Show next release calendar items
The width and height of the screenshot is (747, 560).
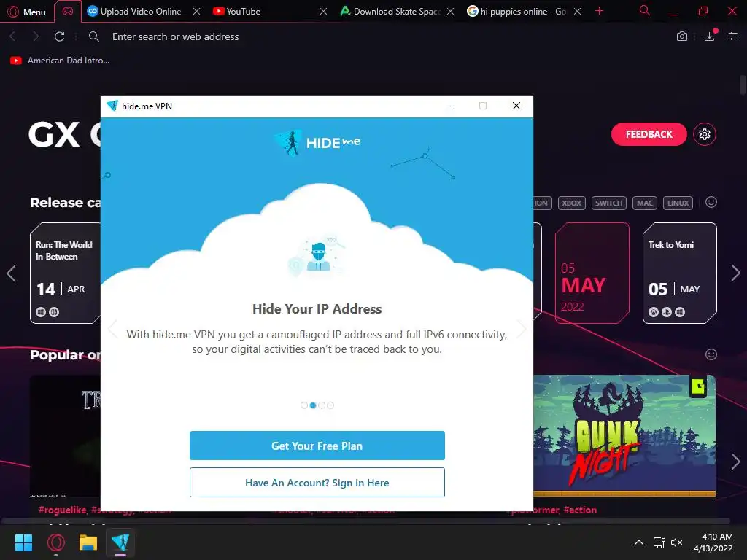pyautogui.click(x=735, y=273)
